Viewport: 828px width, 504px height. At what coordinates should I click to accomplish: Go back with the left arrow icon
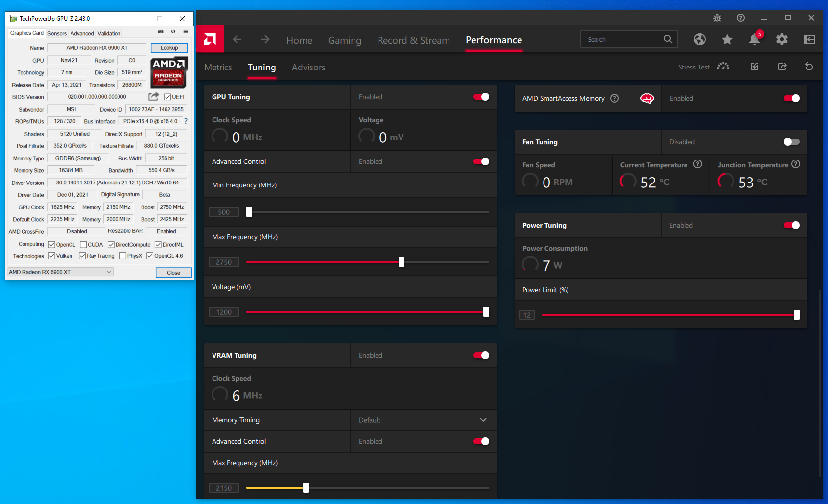237,39
